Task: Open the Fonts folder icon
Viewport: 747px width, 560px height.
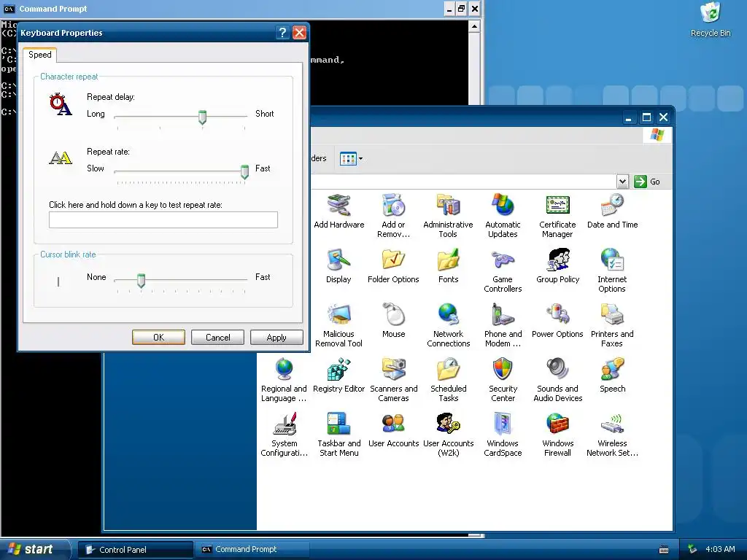Action: click(449, 260)
